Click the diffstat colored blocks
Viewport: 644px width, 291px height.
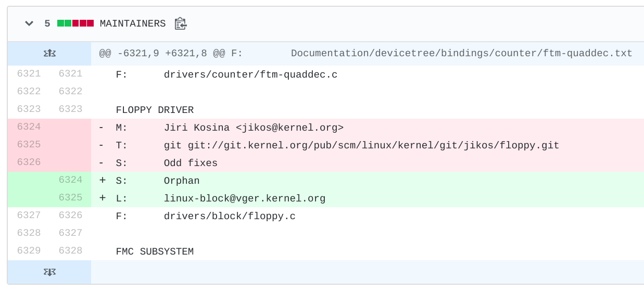coord(75,23)
